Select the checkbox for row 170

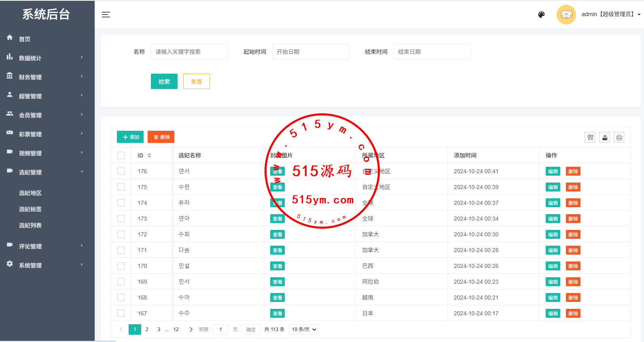pos(121,266)
